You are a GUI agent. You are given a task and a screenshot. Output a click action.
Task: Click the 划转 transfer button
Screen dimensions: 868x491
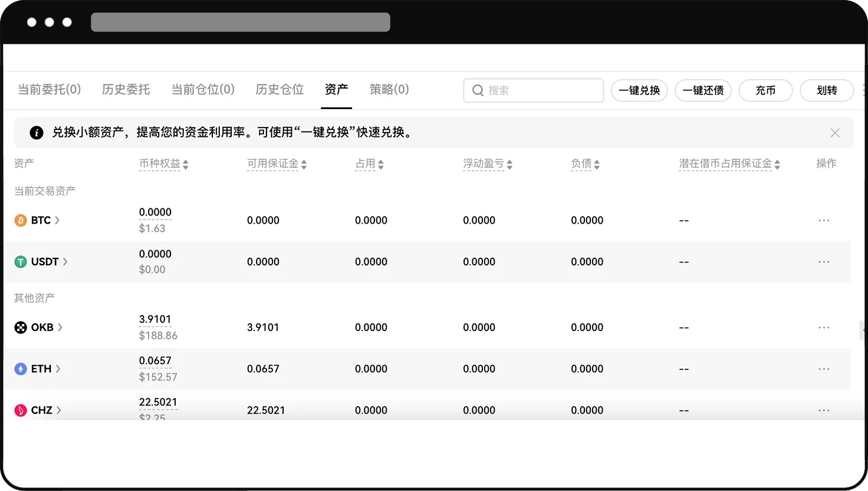pos(827,90)
